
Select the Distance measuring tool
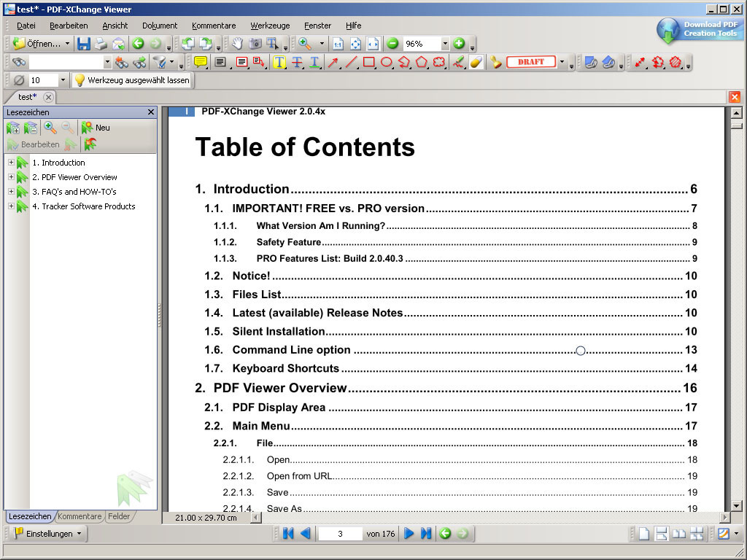pyautogui.click(x=640, y=62)
